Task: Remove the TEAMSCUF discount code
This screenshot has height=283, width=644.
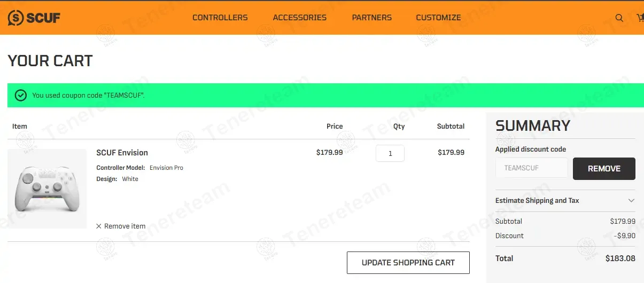Action: (x=604, y=169)
